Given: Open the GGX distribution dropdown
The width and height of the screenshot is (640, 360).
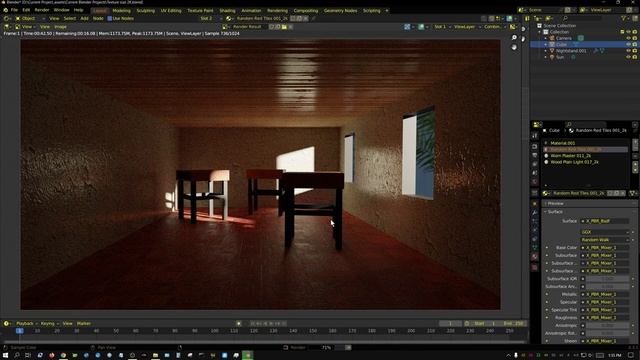Looking at the screenshot, I should 605,232.
